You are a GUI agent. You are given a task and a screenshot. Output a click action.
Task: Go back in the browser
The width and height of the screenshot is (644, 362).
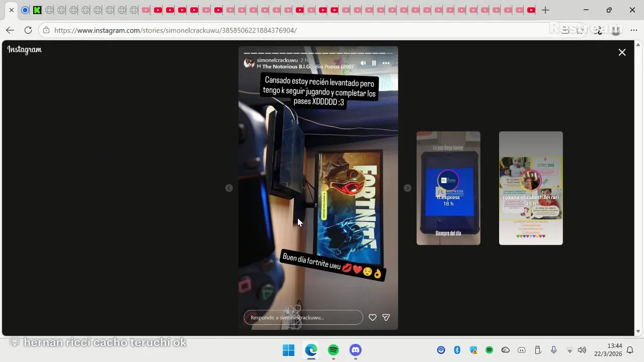click(x=10, y=30)
